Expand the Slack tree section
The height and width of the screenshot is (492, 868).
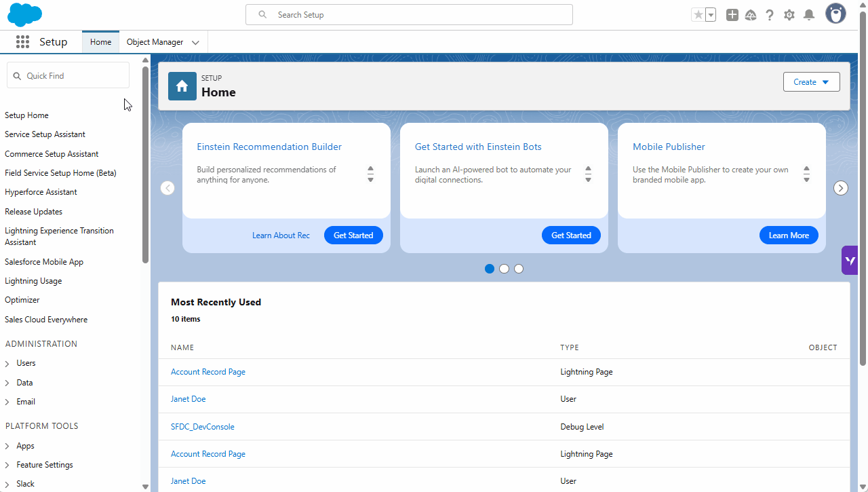click(7, 484)
